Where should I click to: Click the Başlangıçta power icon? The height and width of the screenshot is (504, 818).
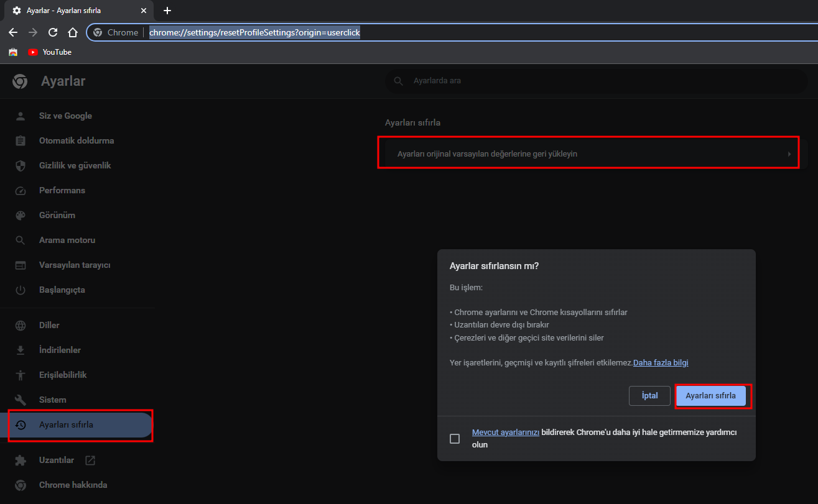(x=21, y=290)
